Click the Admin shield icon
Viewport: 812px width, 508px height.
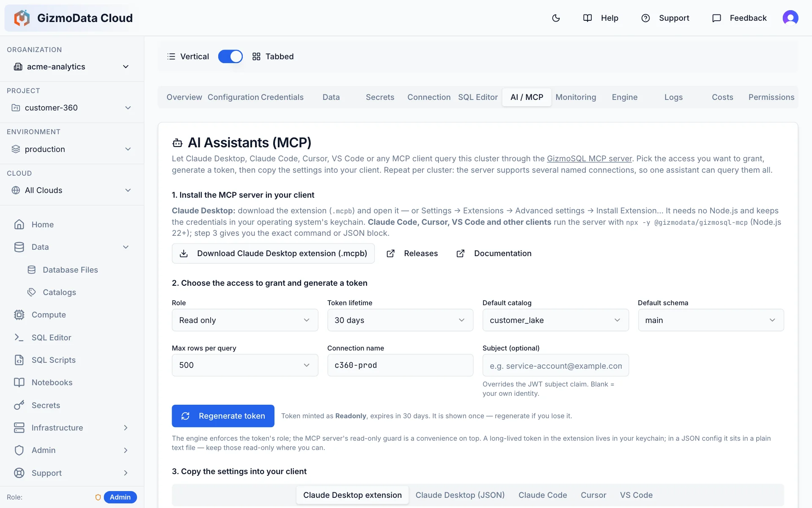19,450
